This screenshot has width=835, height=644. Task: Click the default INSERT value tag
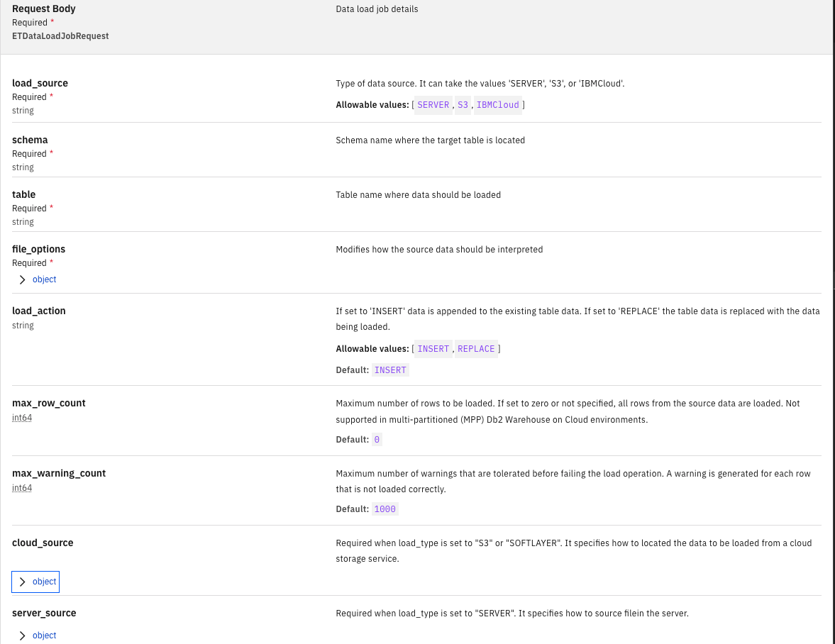(390, 370)
